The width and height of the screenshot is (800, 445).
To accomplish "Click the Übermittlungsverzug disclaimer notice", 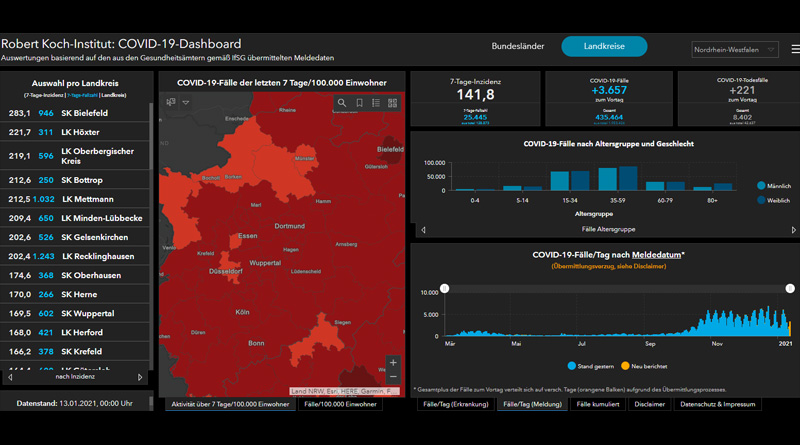I will click(x=608, y=266).
